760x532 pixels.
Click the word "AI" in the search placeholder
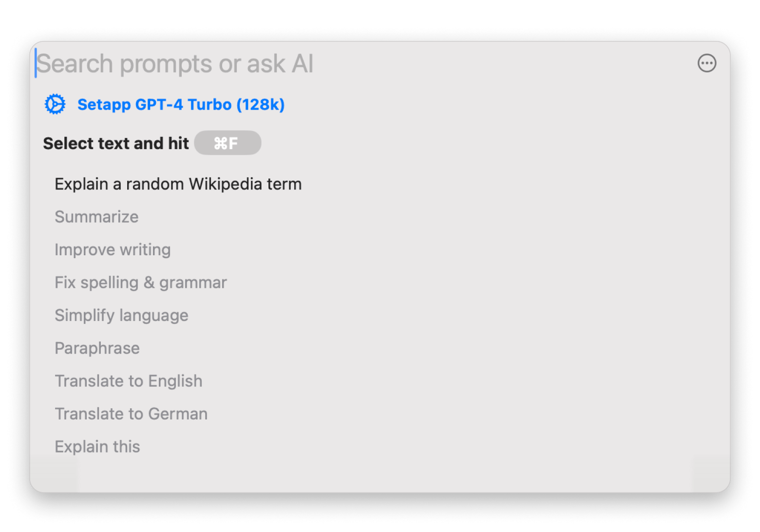tap(302, 64)
